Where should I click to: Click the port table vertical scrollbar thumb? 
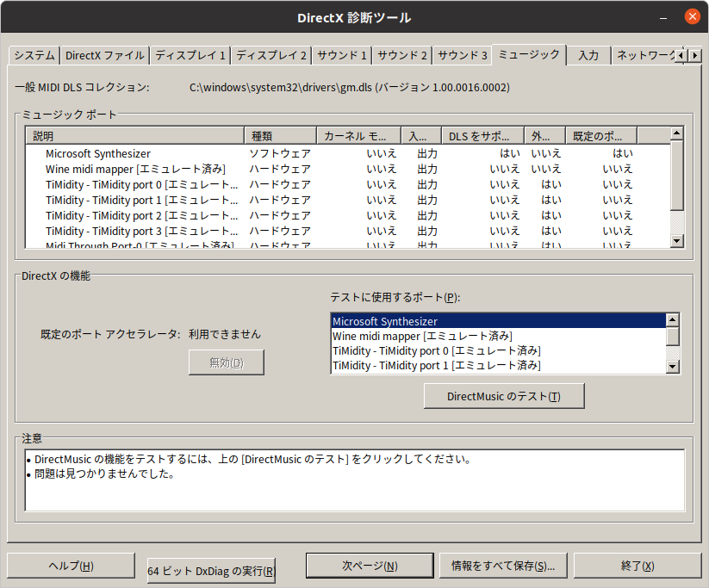pos(676,176)
